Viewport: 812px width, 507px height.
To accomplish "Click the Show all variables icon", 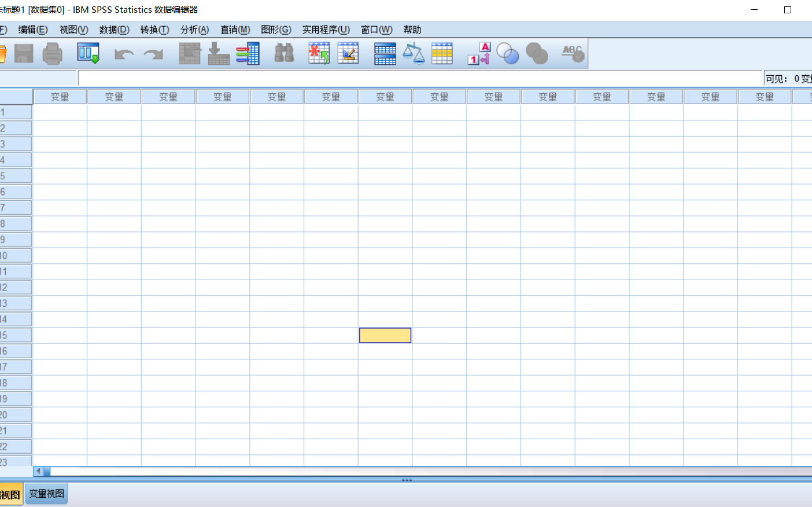I will pos(537,54).
